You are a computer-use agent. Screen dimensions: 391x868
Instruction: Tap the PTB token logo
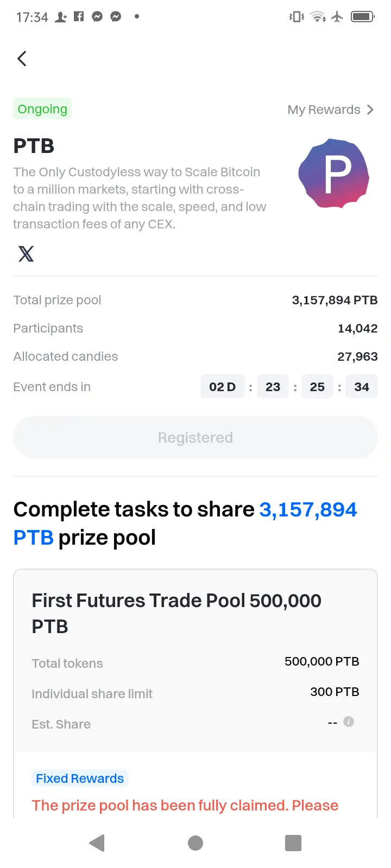[x=334, y=174]
